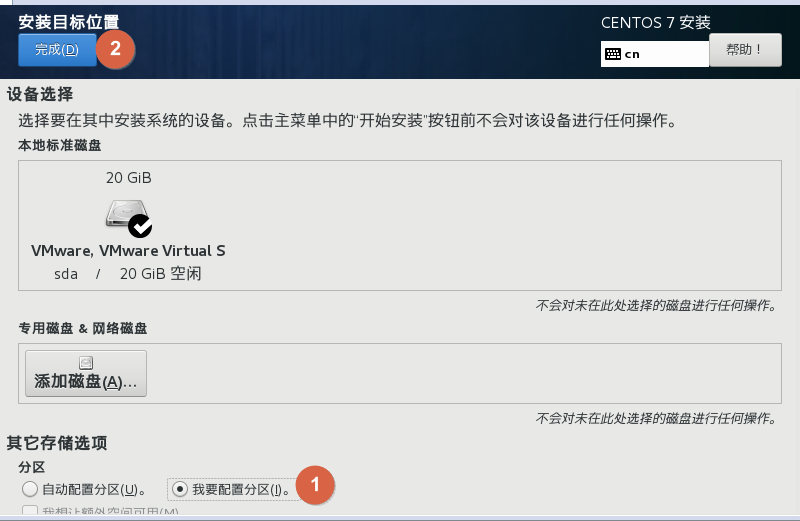
Task: Click the 其它存储选项 heading
Action: click(57, 442)
